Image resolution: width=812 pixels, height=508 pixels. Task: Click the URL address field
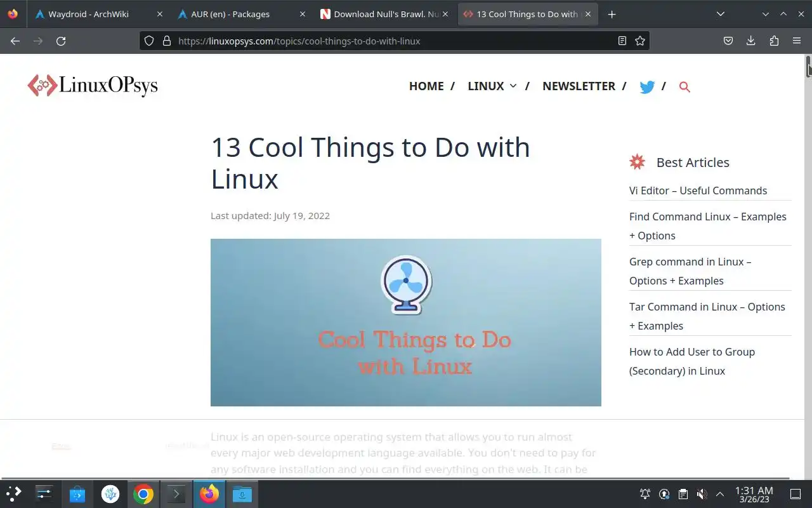393,41
